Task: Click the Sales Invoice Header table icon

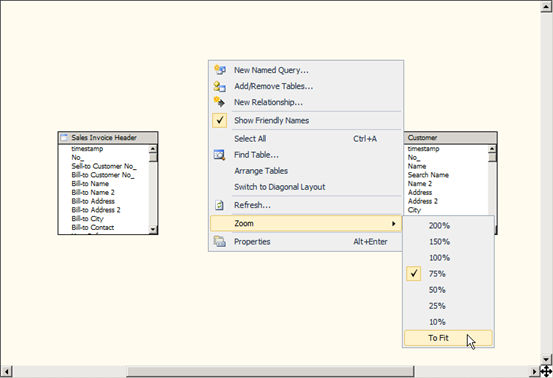Action: click(64, 138)
